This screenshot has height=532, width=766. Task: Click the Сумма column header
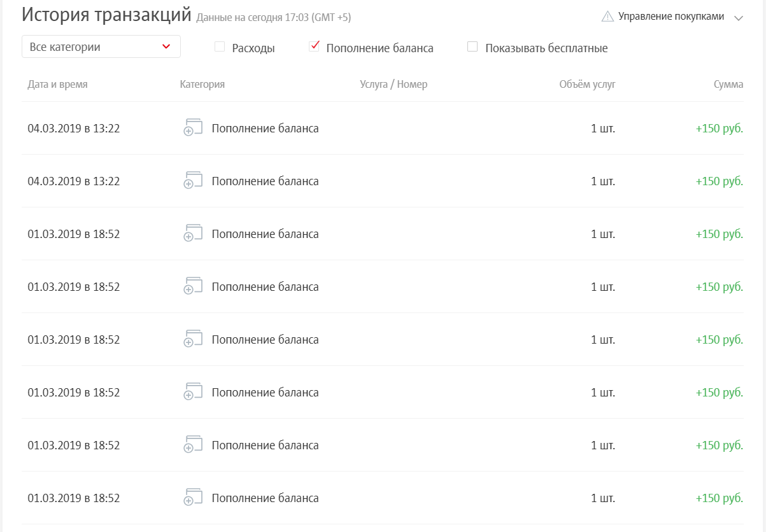coord(728,84)
